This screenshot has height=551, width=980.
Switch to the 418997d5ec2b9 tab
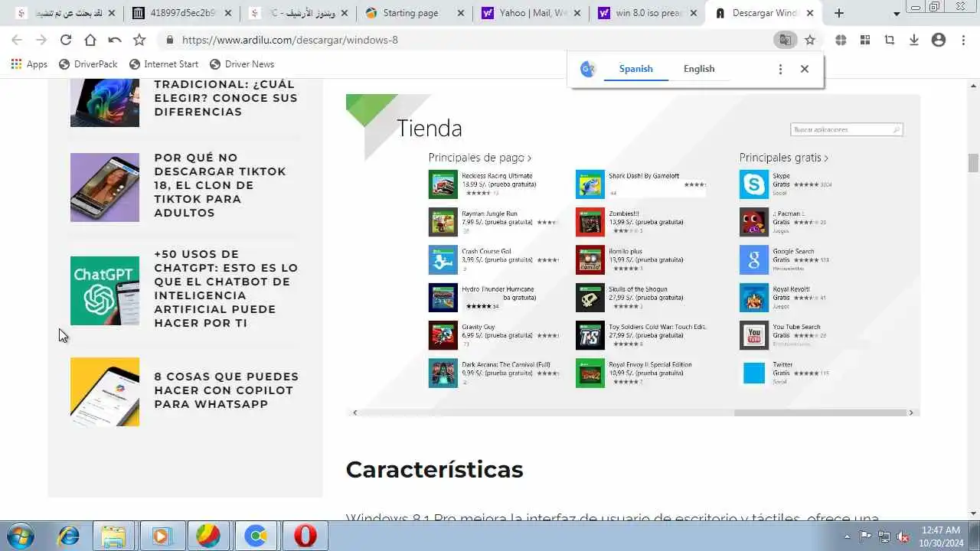[181, 13]
